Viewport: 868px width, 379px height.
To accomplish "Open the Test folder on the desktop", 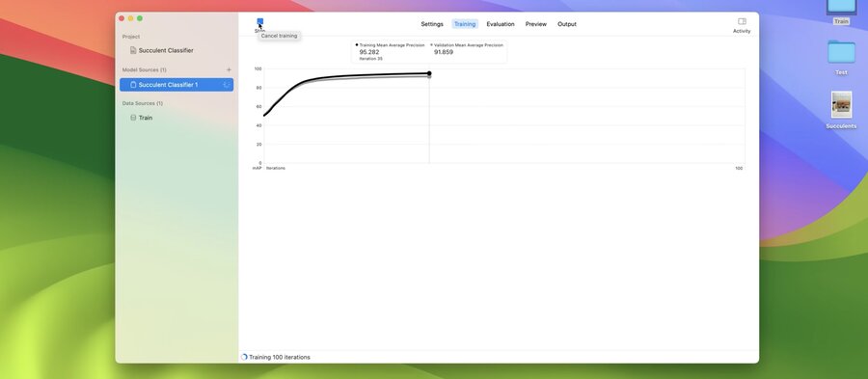I will pos(841,53).
